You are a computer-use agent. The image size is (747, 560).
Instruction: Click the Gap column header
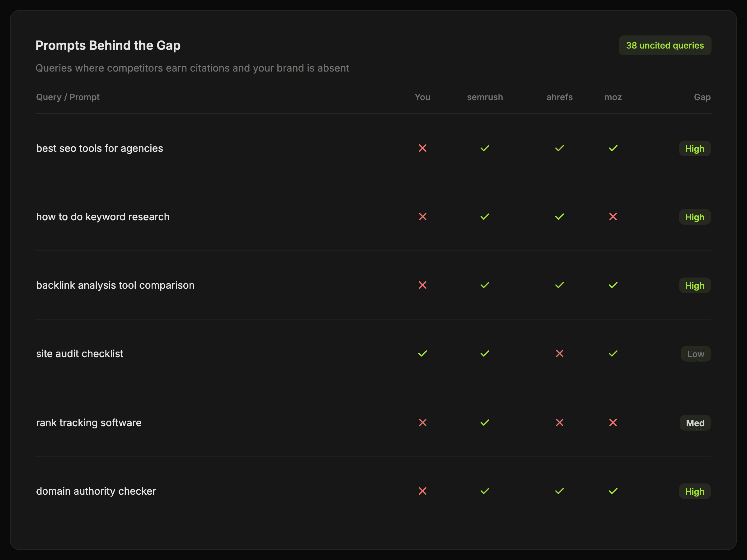coord(702,97)
